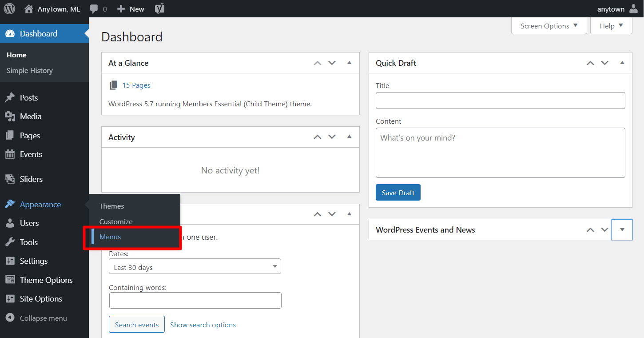Open the comments bubble icon

click(94, 9)
